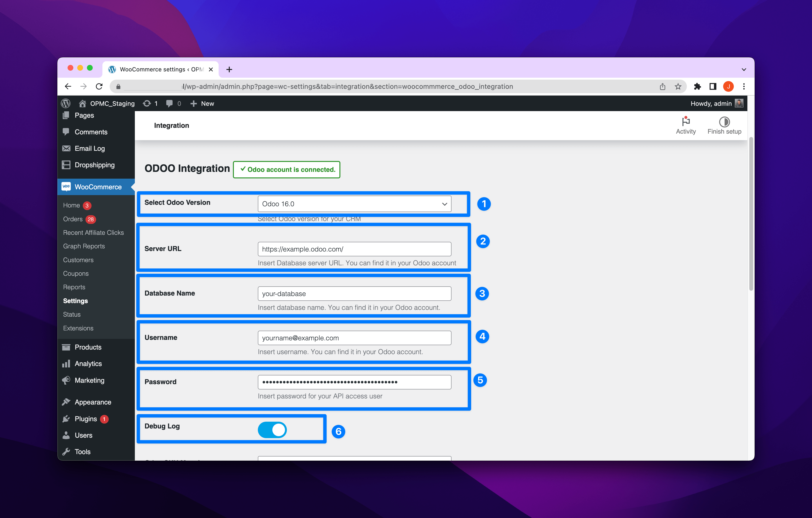Open the Appearance sidebar icon
The image size is (812, 518).
pos(66,402)
